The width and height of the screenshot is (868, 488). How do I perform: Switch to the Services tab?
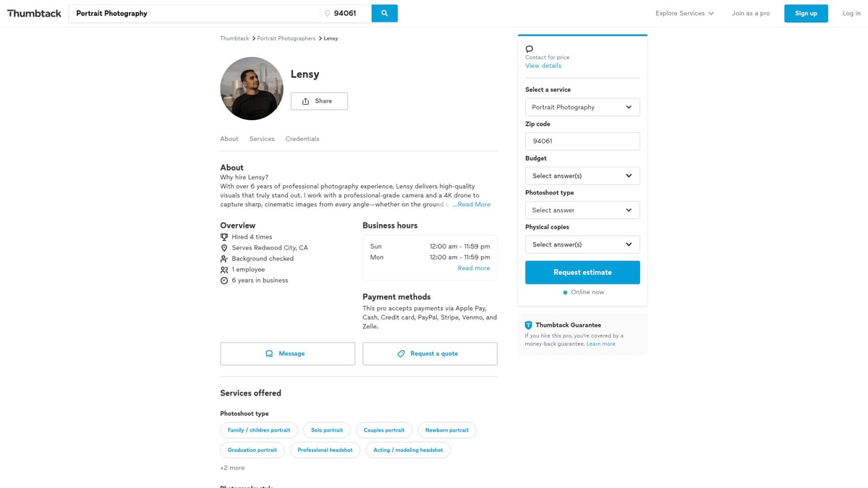click(x=262, y=139)
